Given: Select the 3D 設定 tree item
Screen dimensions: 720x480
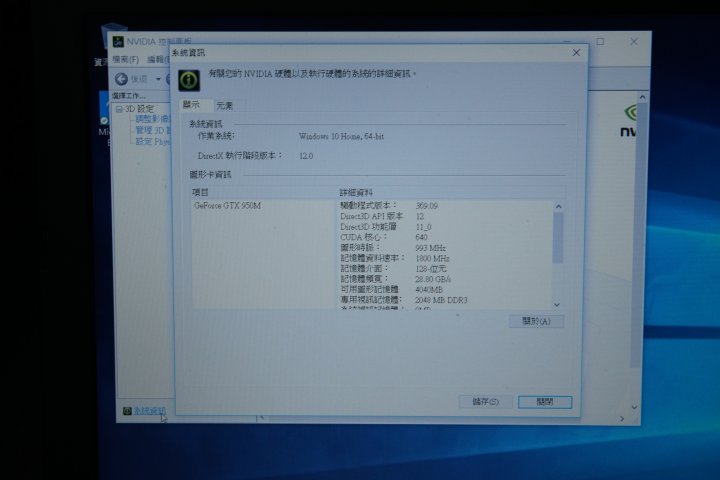Looking at the screenshot, I should [140, 109].
